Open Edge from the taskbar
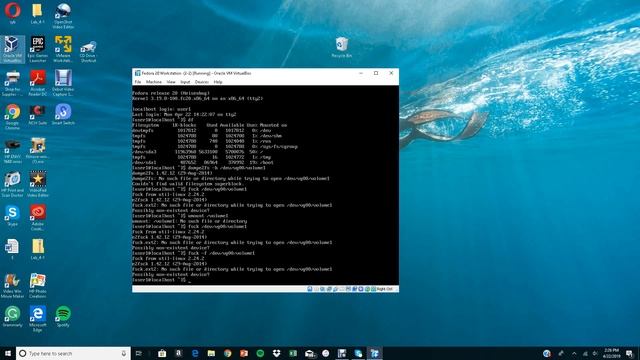Screen dimensions: 640x360 tap(195, 353)
